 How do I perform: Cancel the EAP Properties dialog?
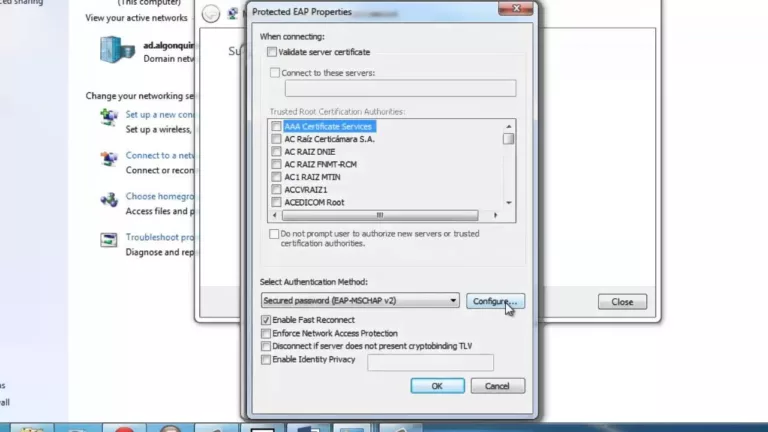pyautogui.click(x=498, y=386)
